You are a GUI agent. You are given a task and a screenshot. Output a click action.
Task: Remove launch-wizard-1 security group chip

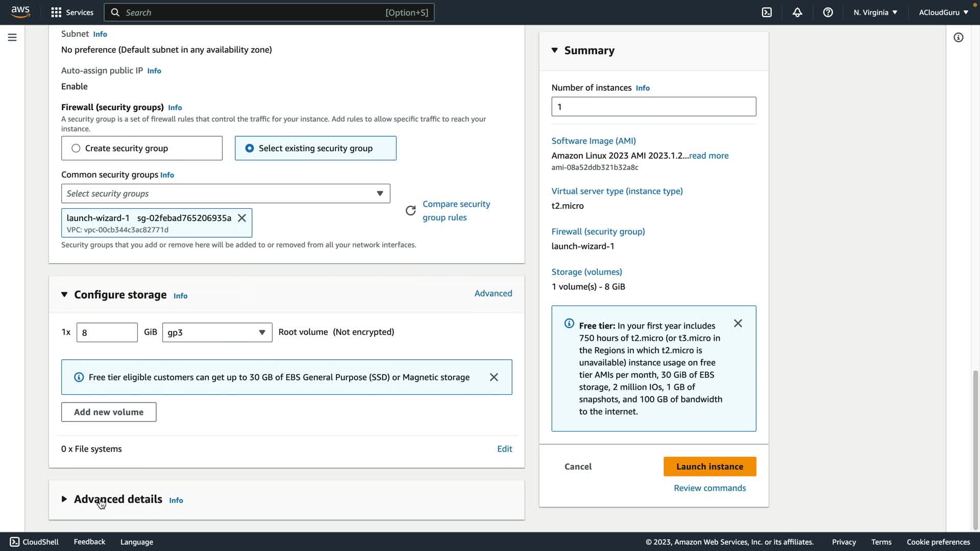click(x=242, y=218)
